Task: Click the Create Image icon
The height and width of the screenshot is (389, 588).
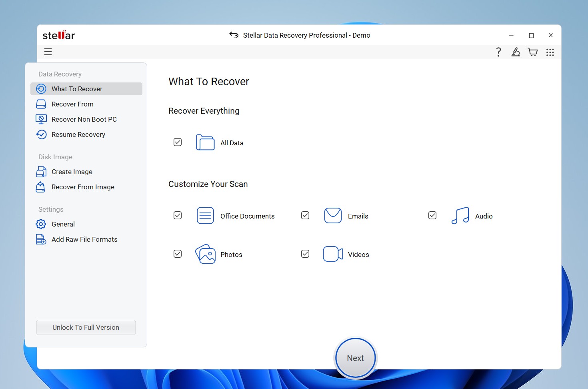Action: [41, 172]
